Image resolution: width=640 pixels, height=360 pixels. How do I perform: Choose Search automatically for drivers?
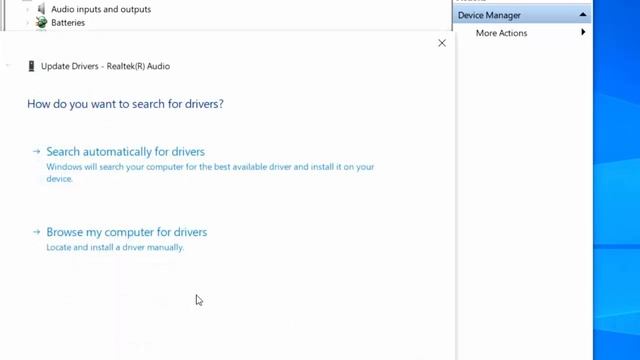[125, 152]
